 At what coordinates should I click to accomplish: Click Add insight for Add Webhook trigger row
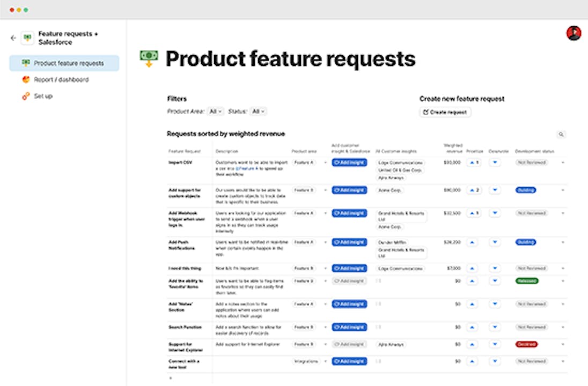tap(349, 213)
